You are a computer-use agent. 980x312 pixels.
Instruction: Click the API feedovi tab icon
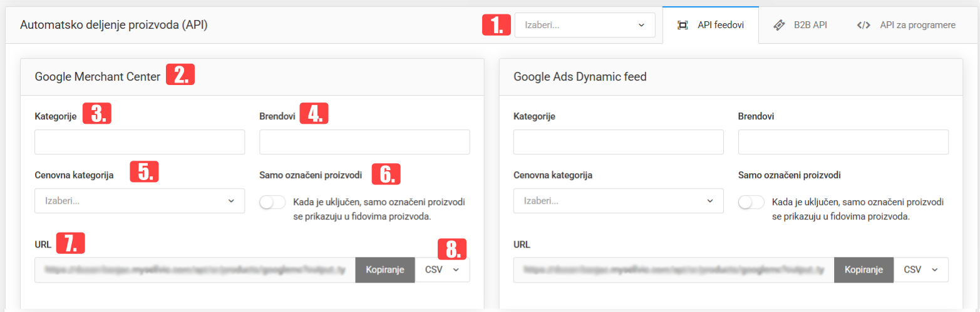click(x=683, y=25)
